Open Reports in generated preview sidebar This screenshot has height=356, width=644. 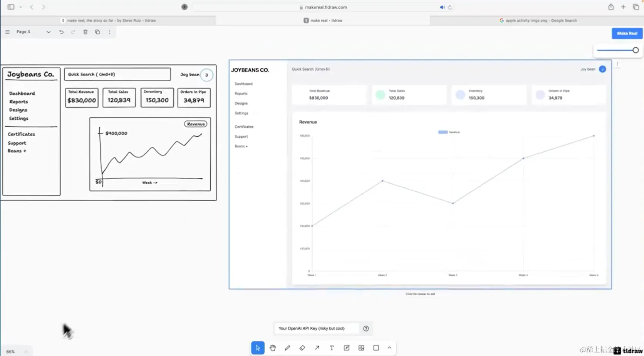241,94
